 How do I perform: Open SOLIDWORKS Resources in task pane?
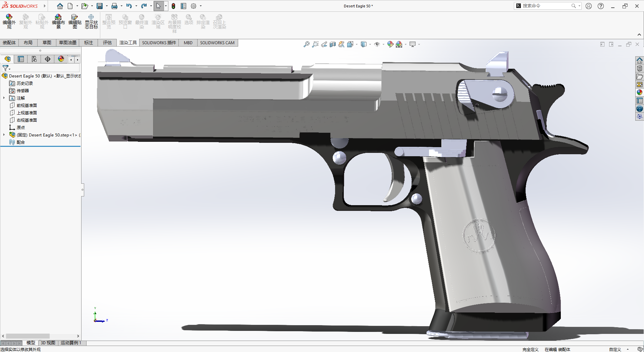[640, 60]
